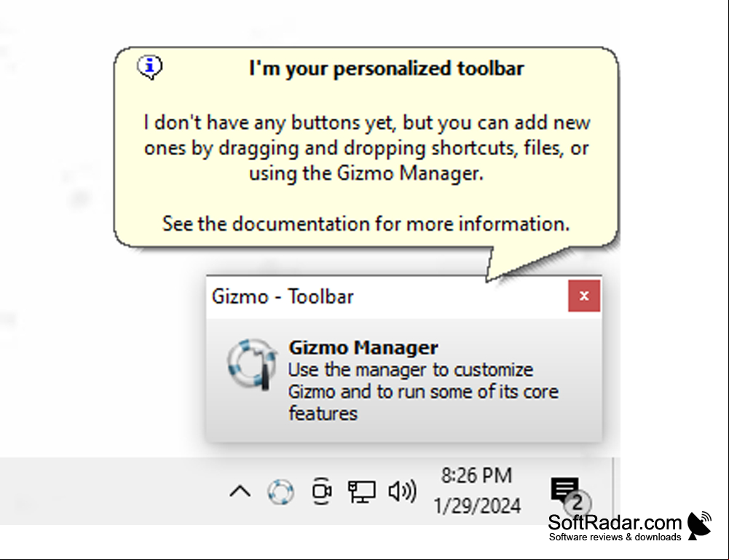Screen dimensions: 729x560
Task: Open the network status tray icon
Action: 362,492
